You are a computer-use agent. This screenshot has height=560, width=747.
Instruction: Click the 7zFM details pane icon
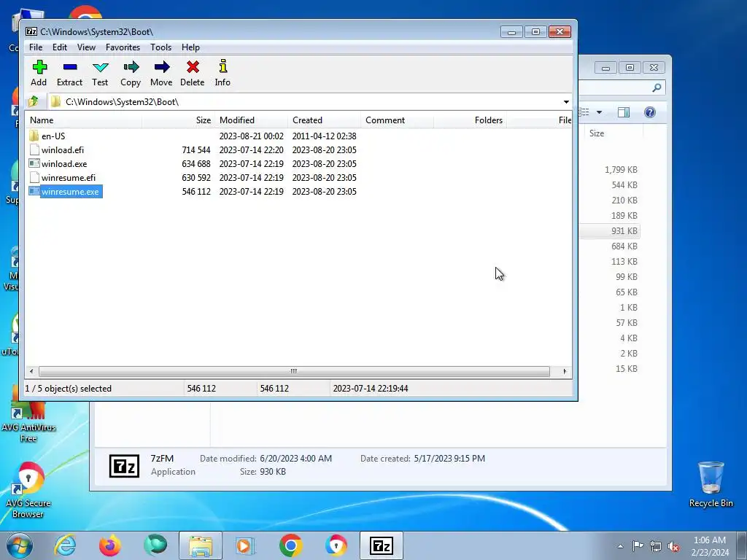(124, 466)
